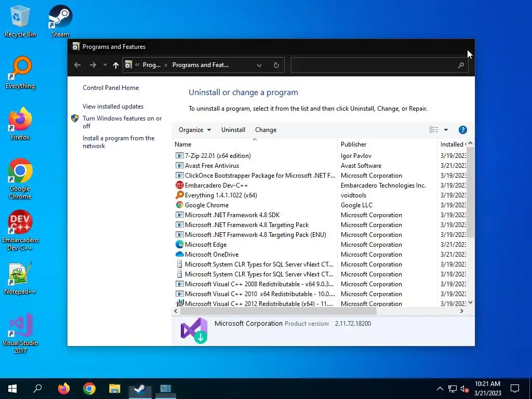
Task: Go up one level with the up arrow
Action: coord(116,65)
